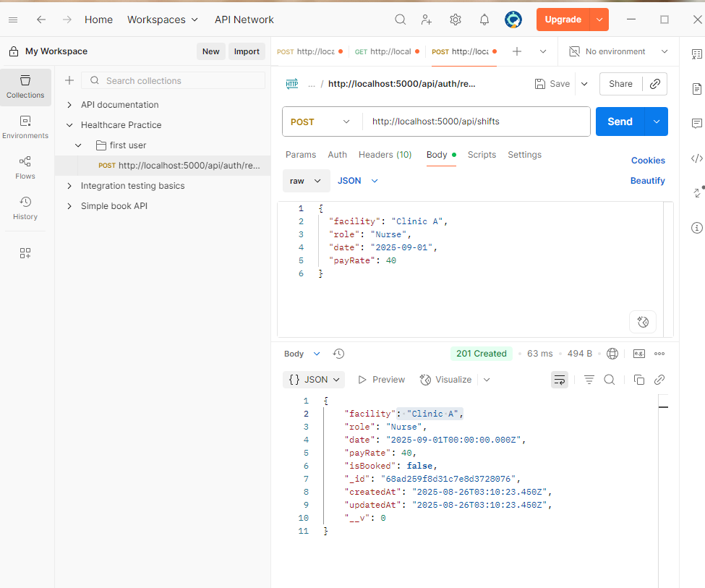
Task: Open the environment quick look icon
Action: pyautogui.click(x=696, y=54)
